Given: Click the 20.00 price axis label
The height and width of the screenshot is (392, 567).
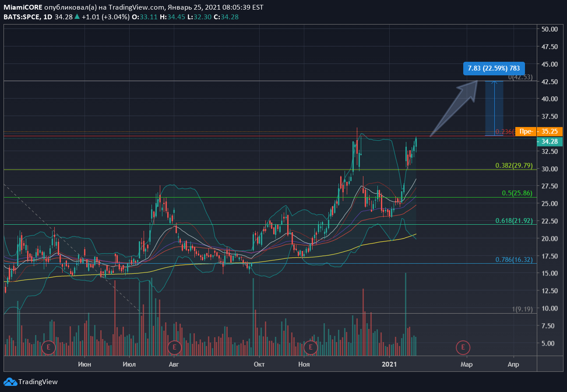Looking at the screenshot, I should click(x=549, y=239).
